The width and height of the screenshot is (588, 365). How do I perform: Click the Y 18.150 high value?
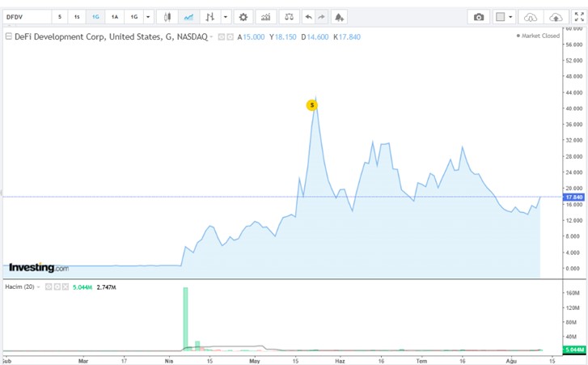tap(283, 36)
